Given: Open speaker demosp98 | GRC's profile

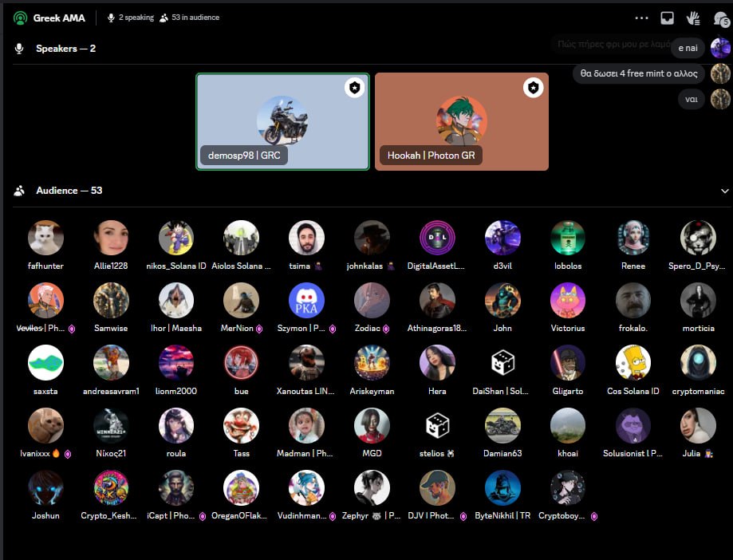Looking at the screenshot, I should pyautogui.click(x=282, y=120).
